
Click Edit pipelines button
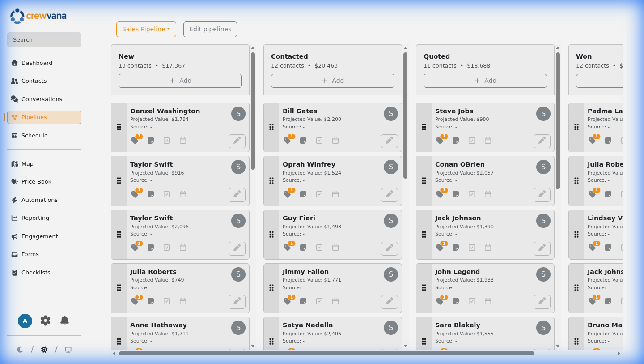tap(210, 29)
